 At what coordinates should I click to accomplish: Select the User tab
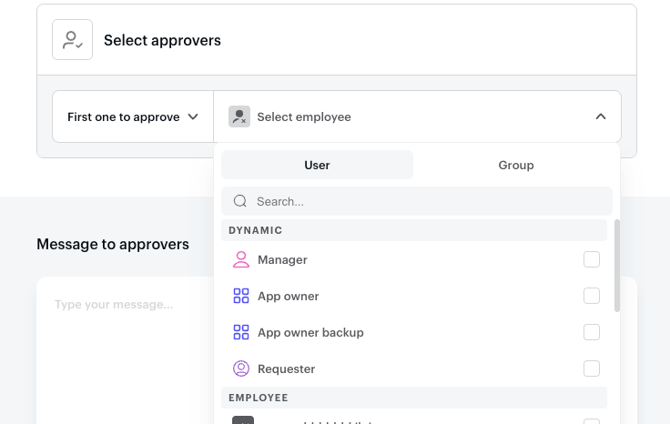(317, 165)
